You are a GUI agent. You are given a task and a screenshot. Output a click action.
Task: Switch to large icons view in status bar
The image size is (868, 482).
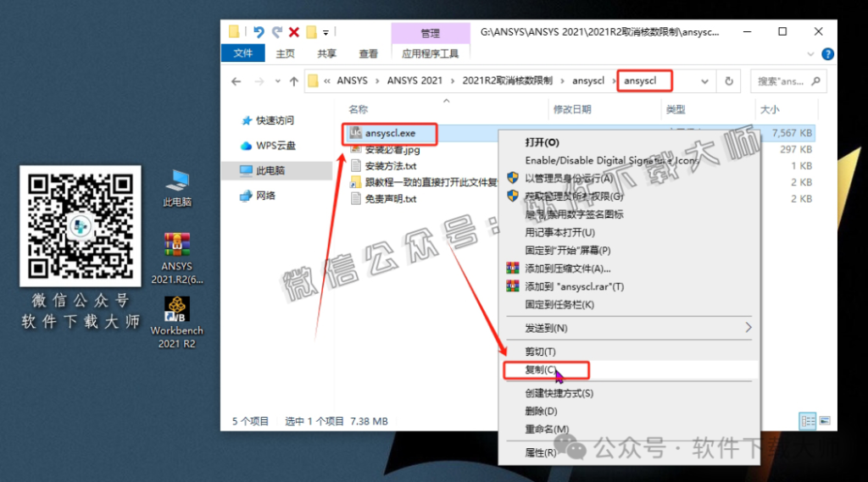click(825, 421)
